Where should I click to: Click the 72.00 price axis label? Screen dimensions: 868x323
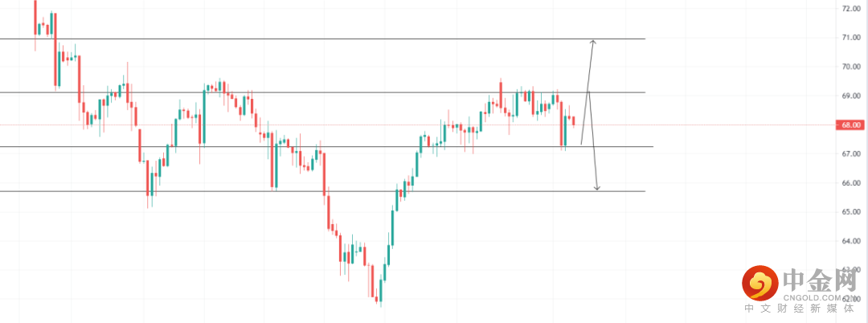pos(850,9)
